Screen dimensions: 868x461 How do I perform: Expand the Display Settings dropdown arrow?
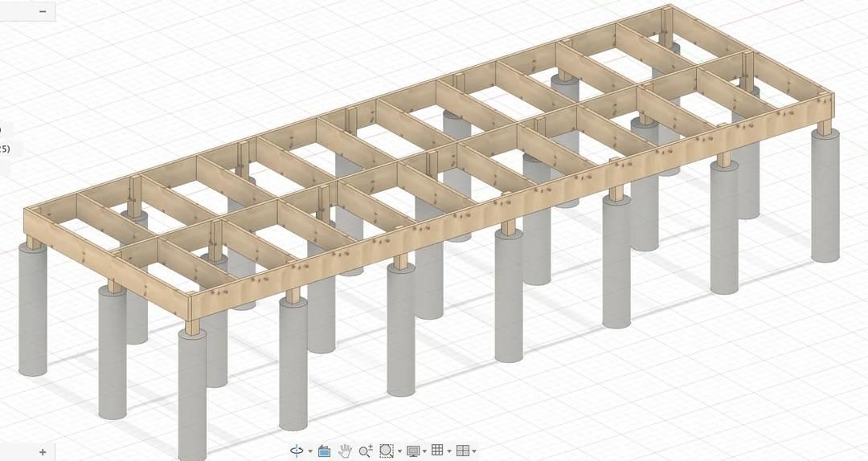coord(424,451)
